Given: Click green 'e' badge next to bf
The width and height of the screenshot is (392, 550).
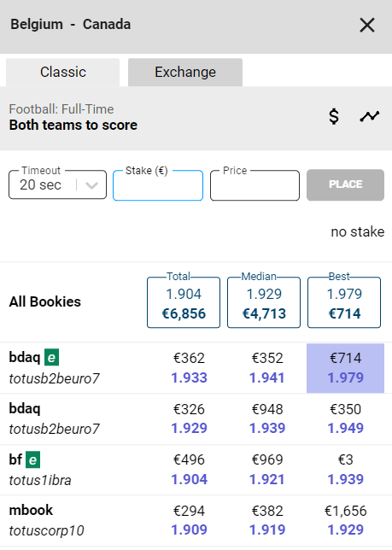Looking at the screenshot, I should coord(32,459).
